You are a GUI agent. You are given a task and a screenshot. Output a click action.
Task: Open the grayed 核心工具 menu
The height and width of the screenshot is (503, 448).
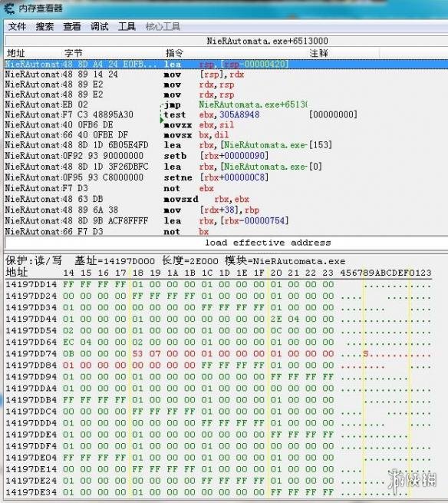(x=163, y=26)
